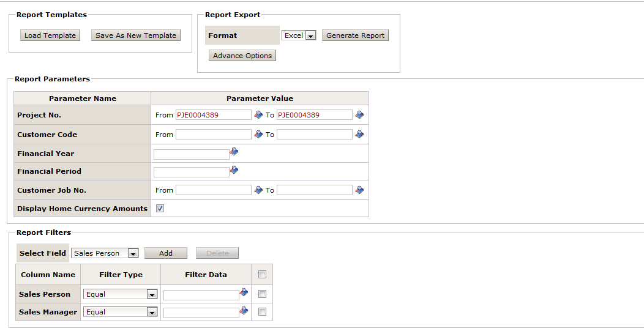Image resolution: width=644 pixels, height=334 pixels.
Task: Open Filter Type dropdown for Sales Manager
Action: click(121, 312)
